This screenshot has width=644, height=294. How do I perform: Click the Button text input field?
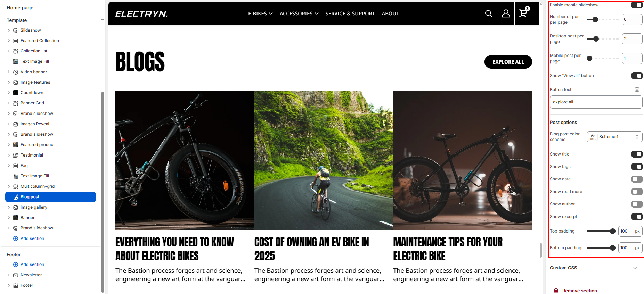(596, 102)
